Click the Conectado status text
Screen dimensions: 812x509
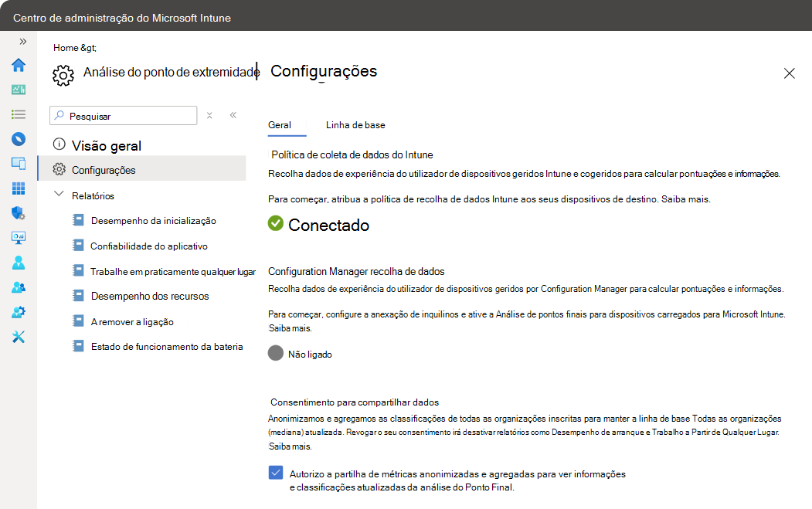328,225
